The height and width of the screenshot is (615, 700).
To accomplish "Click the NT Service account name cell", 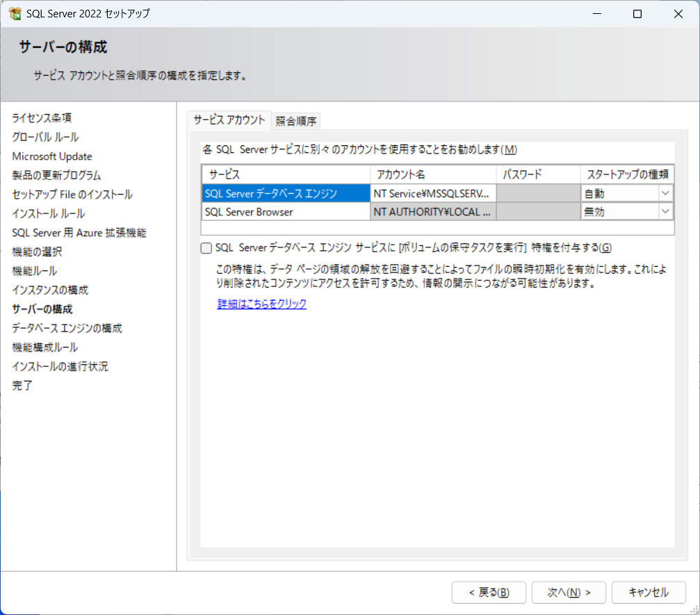I will (433, 193).
